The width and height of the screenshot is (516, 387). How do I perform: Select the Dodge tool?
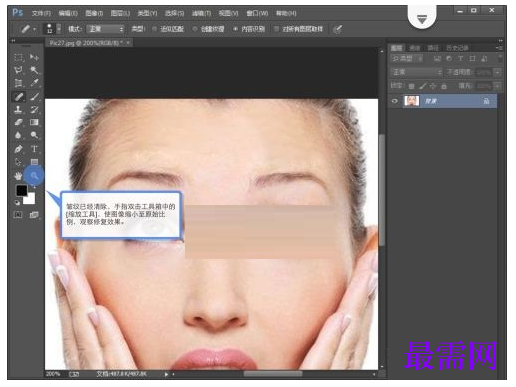point(34,135)
